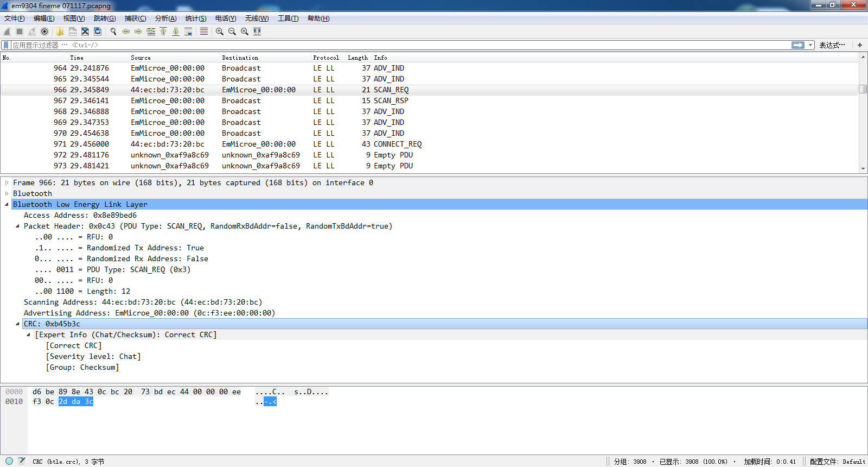The width and height of the screenshot is (868, 467).
Task: Click the stop capture square icon
Action: point(20,31)
